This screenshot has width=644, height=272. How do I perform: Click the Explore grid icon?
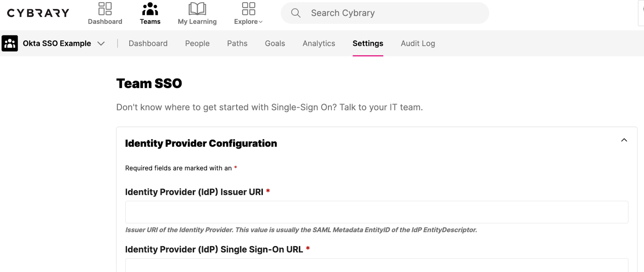[248, 8]
